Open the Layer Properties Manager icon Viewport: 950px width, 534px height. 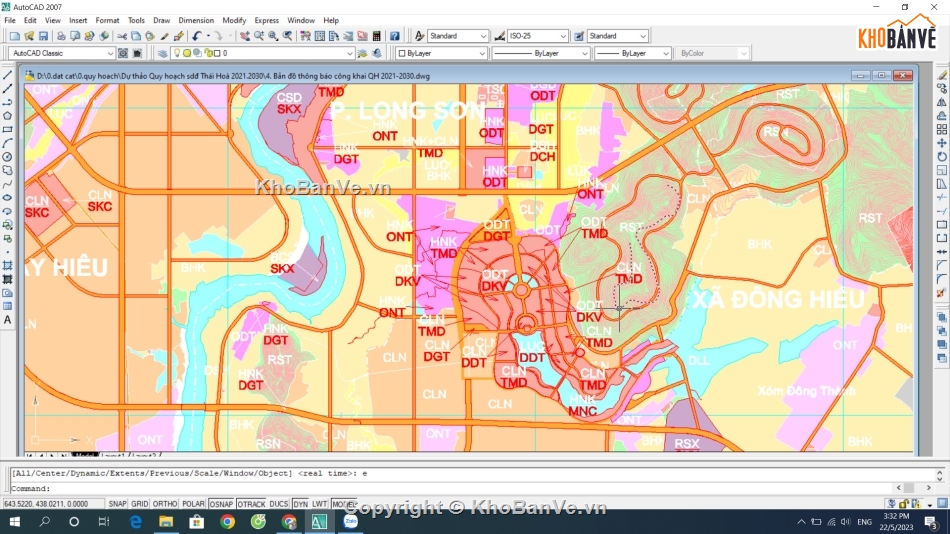162,53
